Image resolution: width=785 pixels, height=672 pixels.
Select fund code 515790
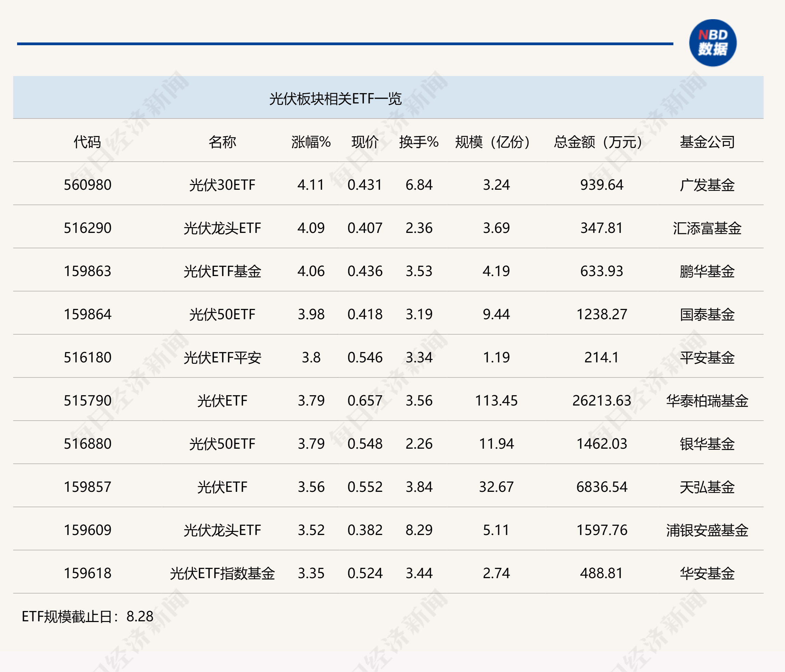(x=88, y=401)
